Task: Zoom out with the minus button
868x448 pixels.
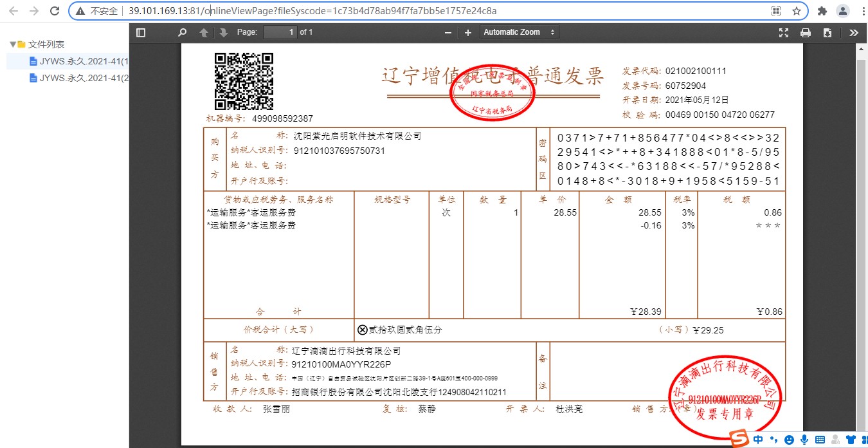Action: point(448,32)
